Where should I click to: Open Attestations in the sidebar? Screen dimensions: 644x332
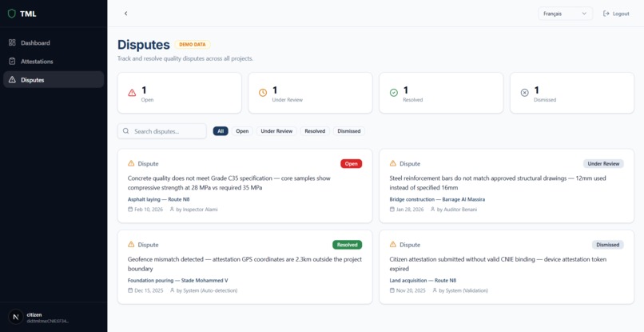54,62
